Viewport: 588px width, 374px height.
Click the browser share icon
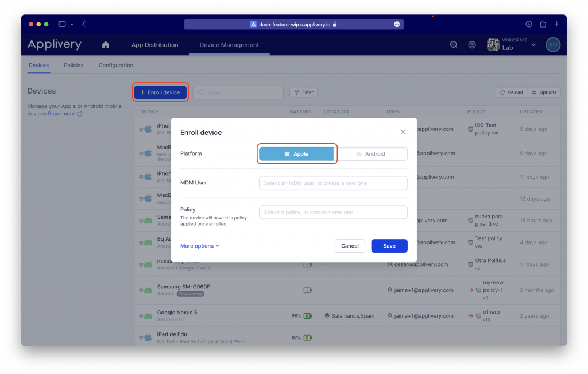[x=543, y=24]
